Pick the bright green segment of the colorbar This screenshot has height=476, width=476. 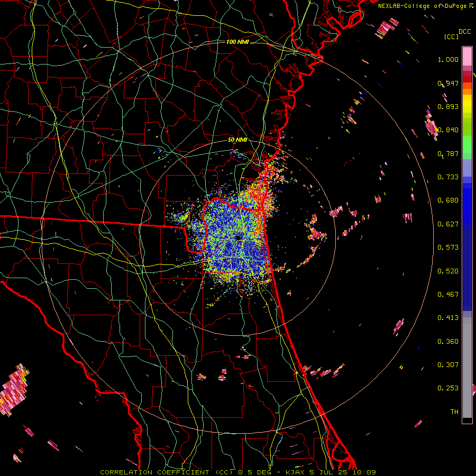[467, 144]
